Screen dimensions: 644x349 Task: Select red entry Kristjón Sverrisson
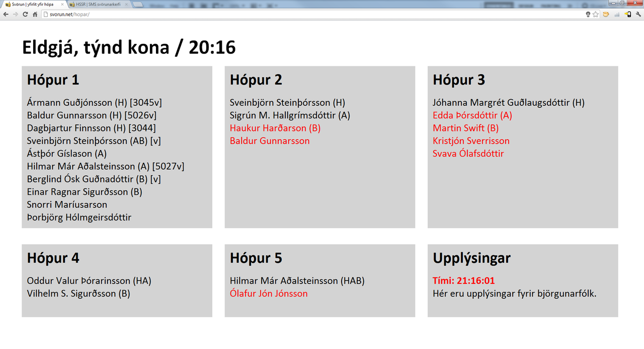(471, 141)
